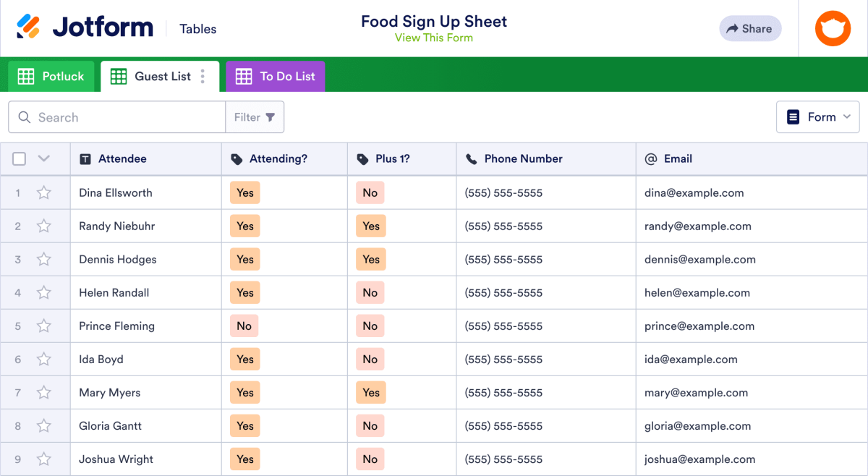Switch to the To Do List tab
This screenshot has height=476, width=868.
(x=275, y=76)
